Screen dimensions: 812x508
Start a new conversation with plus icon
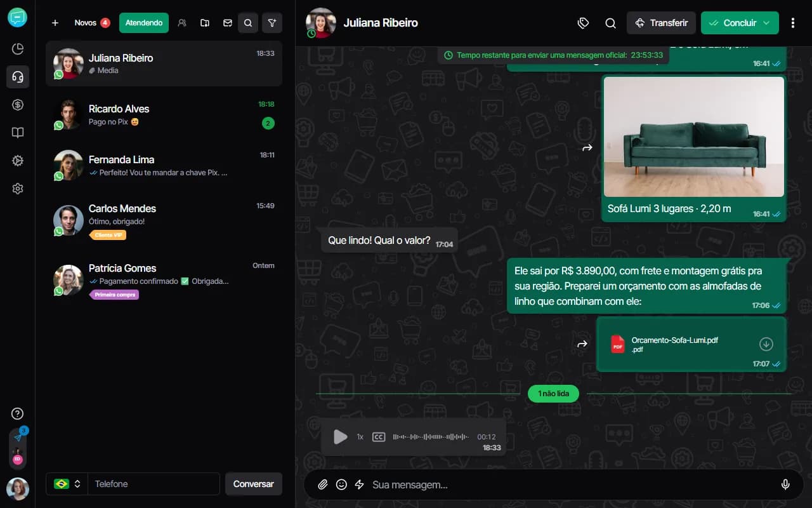coord(55,23)
